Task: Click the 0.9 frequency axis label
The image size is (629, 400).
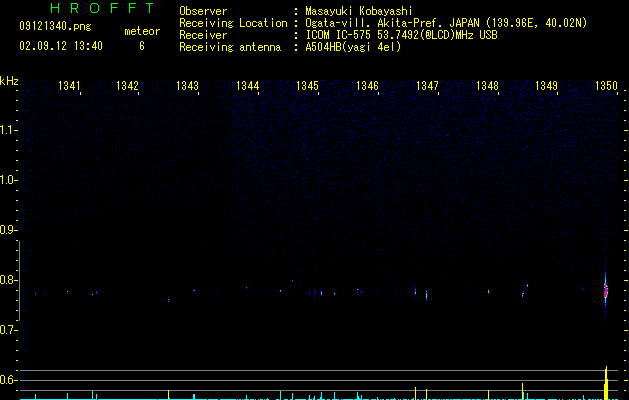Action: pyautogui.click(x=8, y=230)
